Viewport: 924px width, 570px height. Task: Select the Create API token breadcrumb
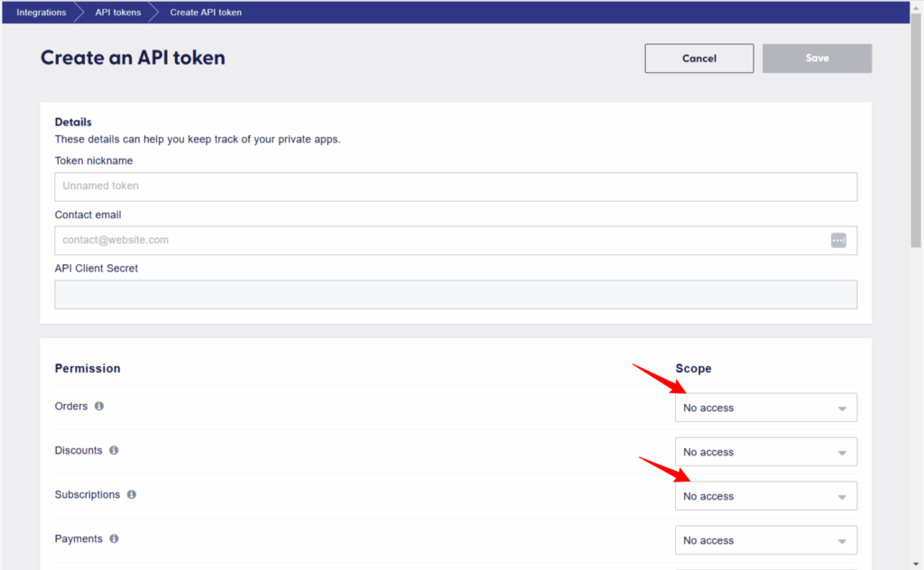pos(205,12)
